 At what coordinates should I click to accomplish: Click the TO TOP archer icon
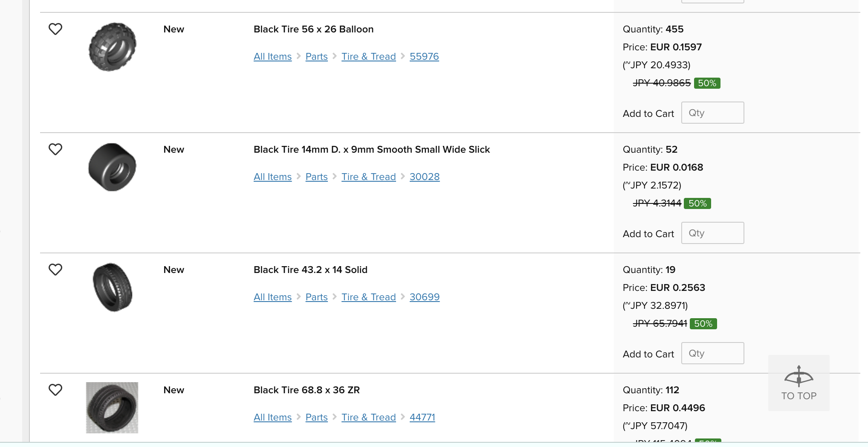[x=799, y=376]
